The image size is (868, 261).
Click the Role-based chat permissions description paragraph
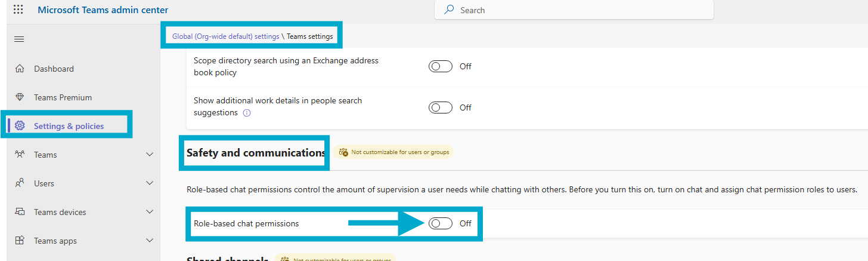(x=522, y=190)
